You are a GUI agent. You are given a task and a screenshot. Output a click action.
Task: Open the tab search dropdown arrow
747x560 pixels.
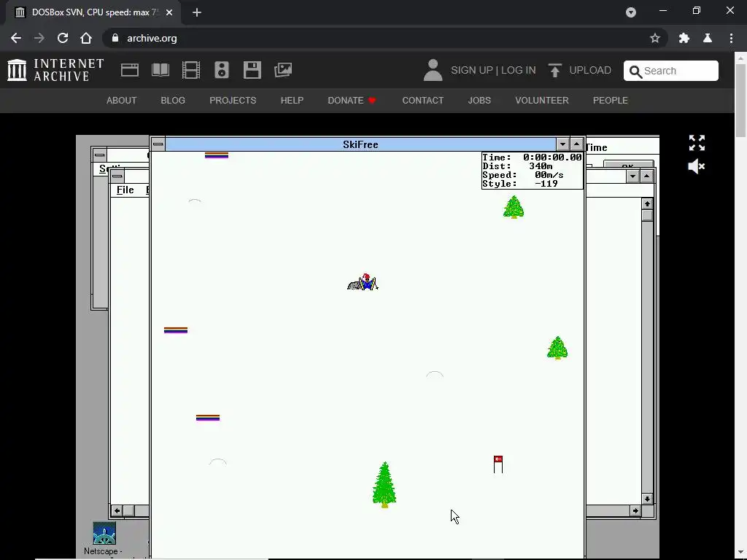tap(631, 12)
